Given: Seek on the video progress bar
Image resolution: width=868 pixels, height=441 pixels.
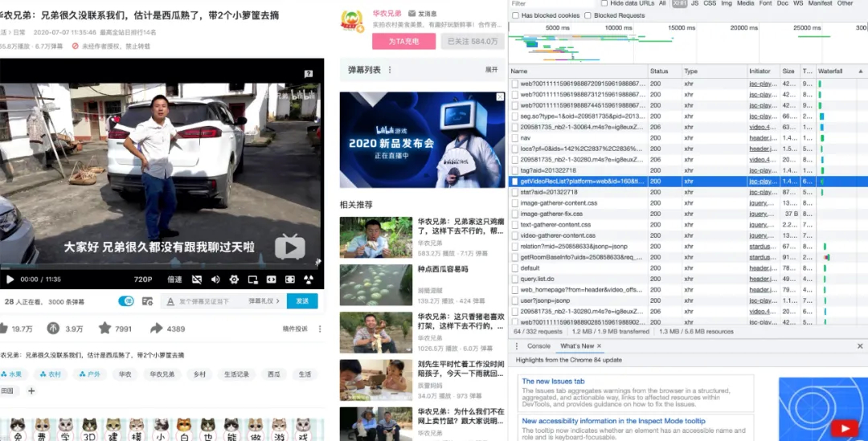Looking at the screenshot, I should pos(162,268).
